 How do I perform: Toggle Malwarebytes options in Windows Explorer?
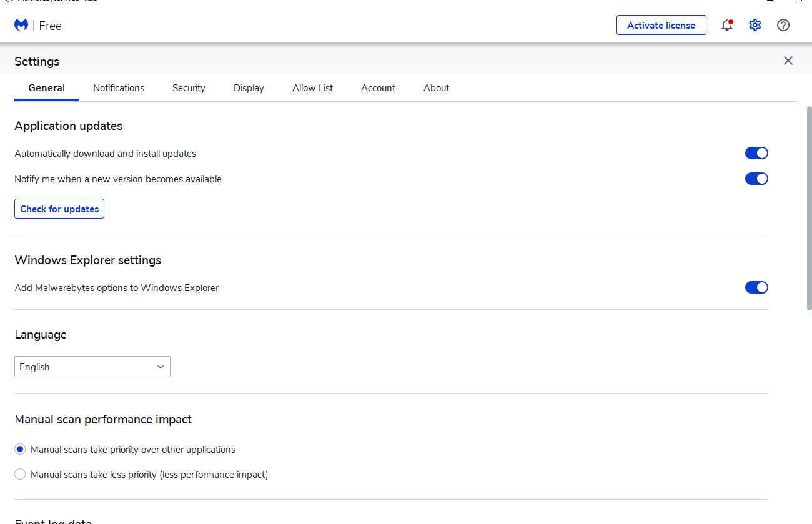click(x=756, y=287)
